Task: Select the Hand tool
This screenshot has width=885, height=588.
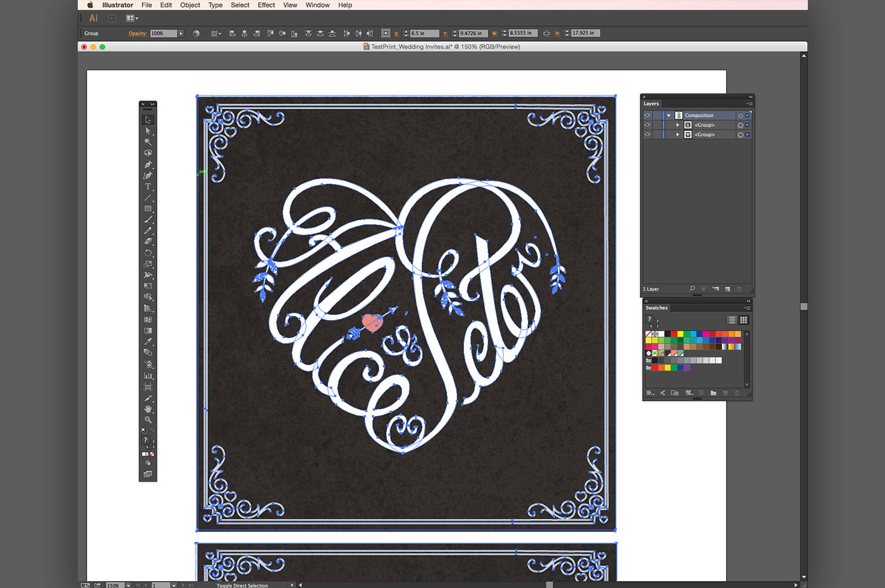Action: pos(148,409)
